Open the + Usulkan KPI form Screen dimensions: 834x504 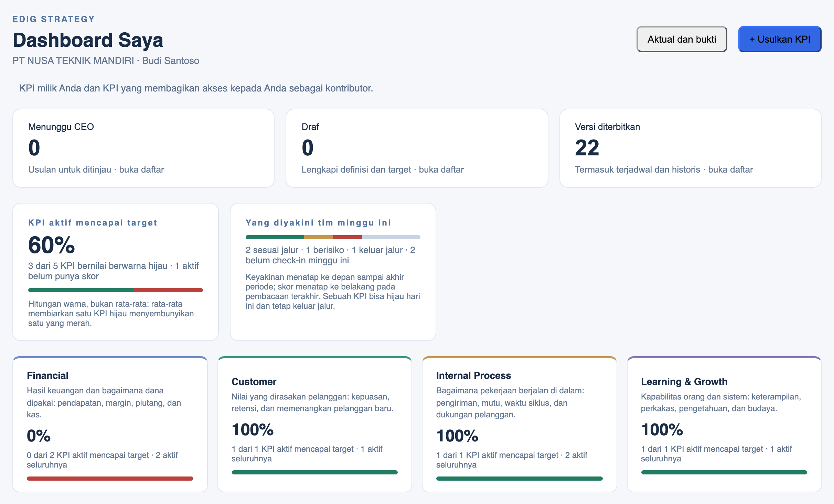click(780, 39)
